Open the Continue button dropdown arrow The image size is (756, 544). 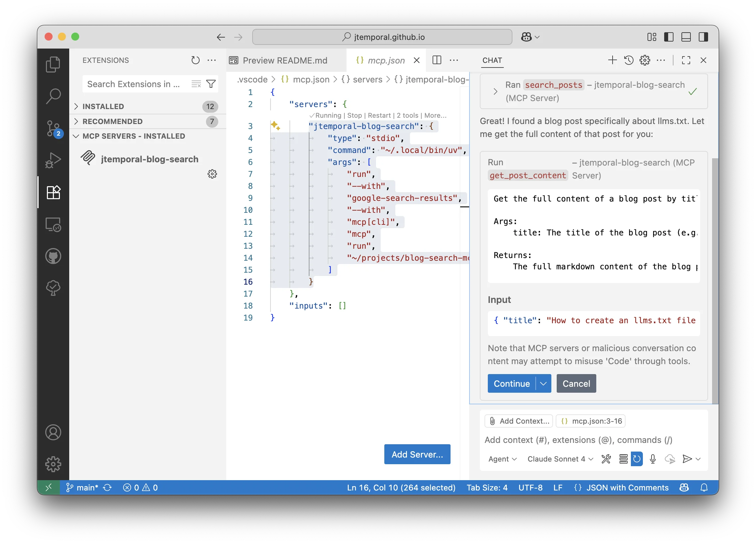pos(543,383)
